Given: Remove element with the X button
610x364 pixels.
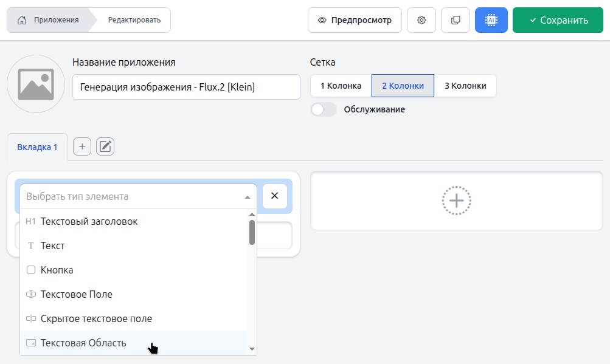Looking at the screenshot, I should [x=275, y=196].
